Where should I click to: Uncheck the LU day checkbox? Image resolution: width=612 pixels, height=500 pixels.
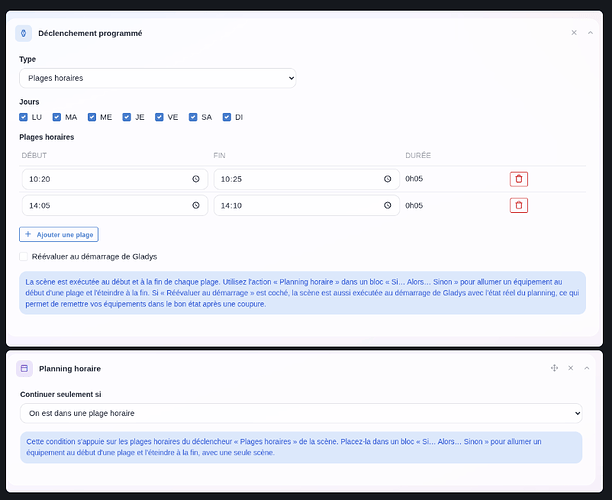23,117
